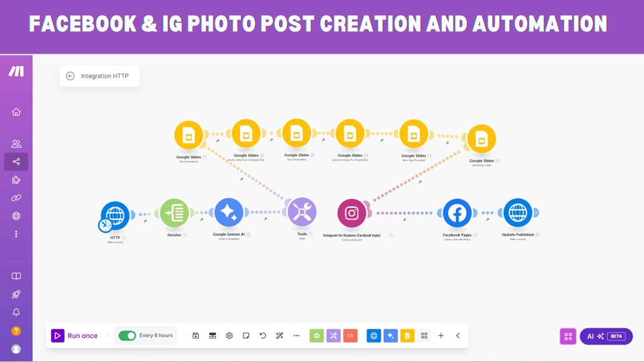Click wrench filter between Iterator and Gemini AI

pos(202,220)
